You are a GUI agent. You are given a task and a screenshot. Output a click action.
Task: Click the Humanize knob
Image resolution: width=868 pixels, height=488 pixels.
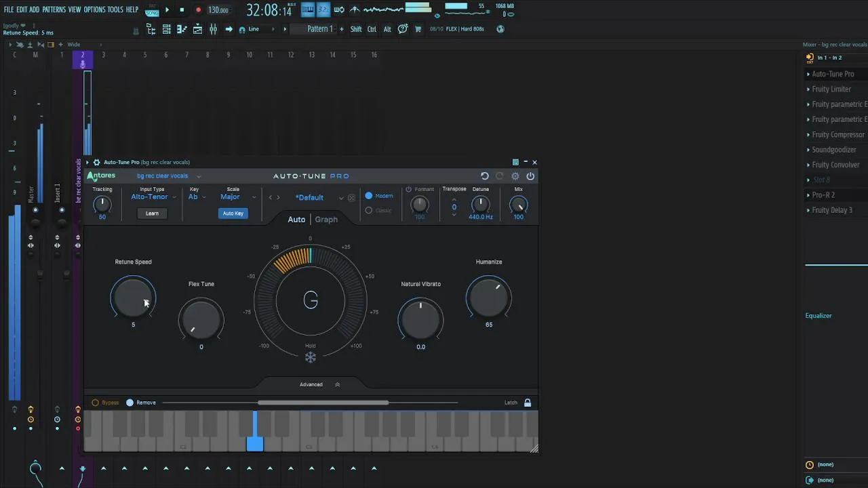489,297
